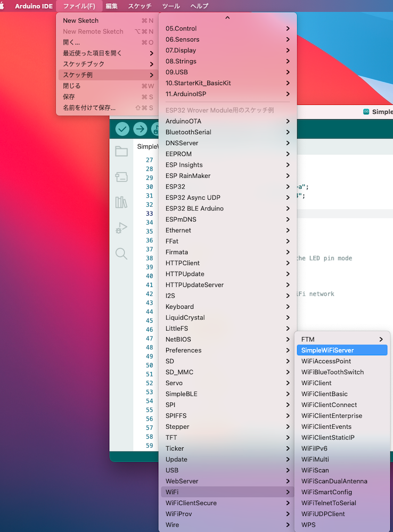Screen dimensions: 393x532
Task: Open WiFiClientEnterprise example
Action: (x=342, y=415)
